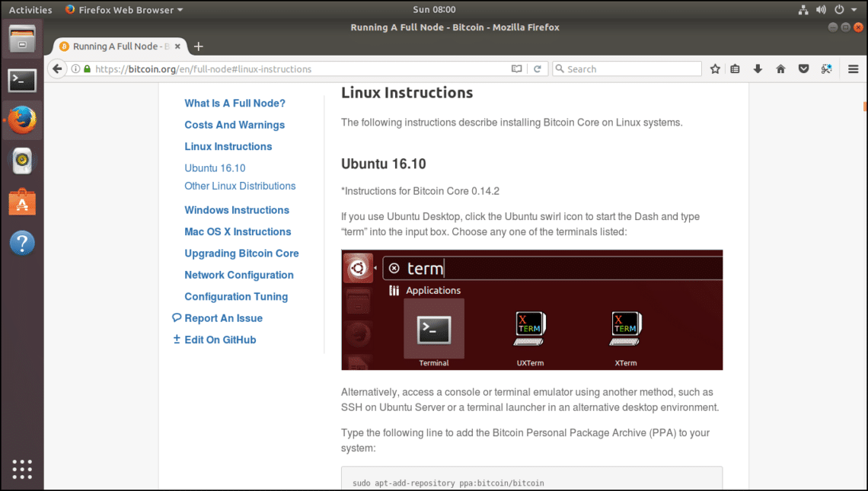Open Other Linux Distributions link

click(x=240, y=186)
